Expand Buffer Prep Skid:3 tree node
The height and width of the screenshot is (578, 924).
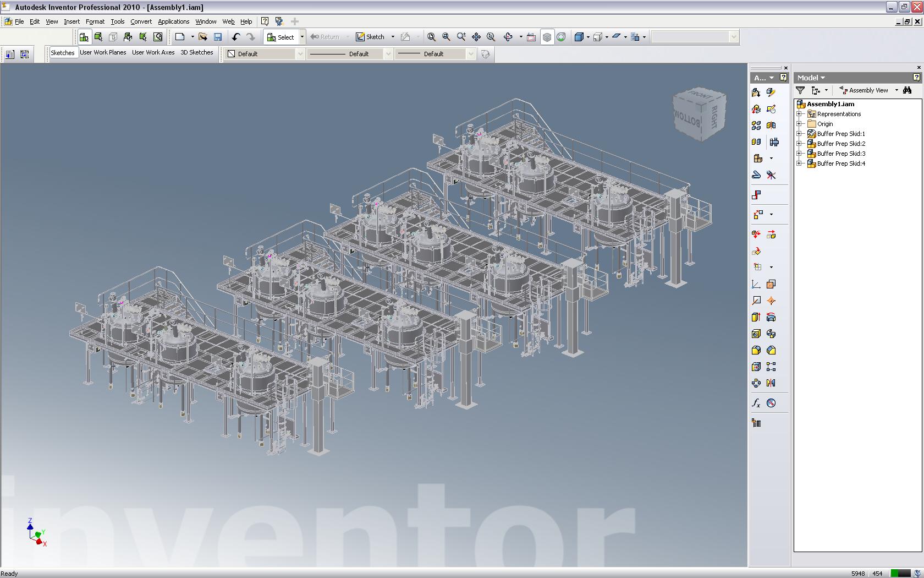coord(800,154)
